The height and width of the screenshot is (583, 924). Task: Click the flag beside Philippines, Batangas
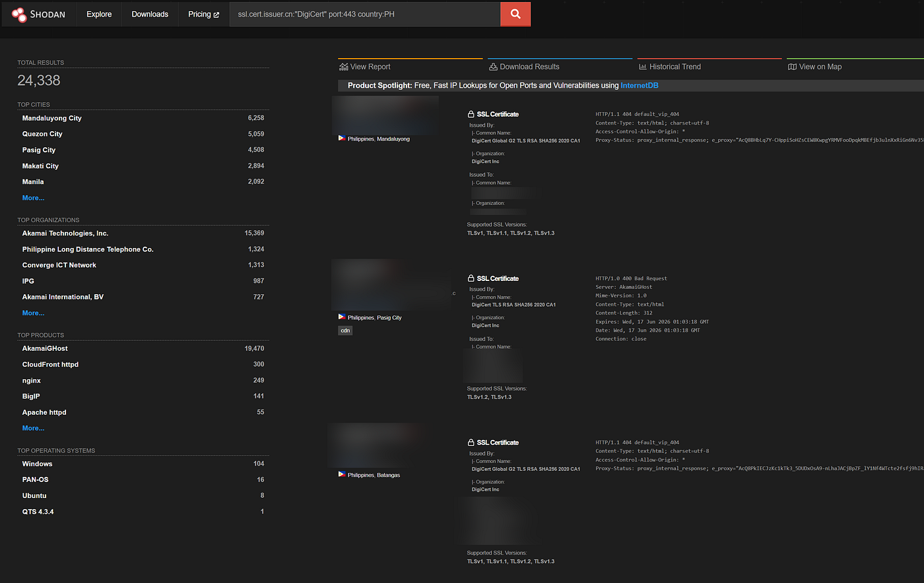[342, 475]
